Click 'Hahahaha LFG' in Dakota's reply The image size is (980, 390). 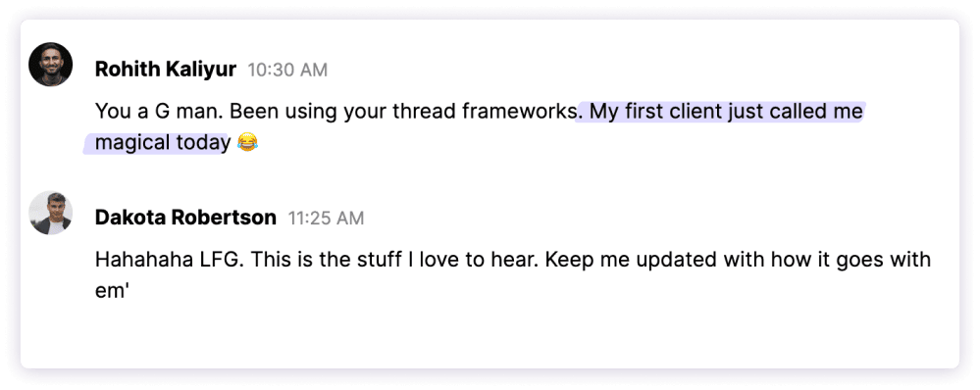pyautogui.click(x=165, y=260)
